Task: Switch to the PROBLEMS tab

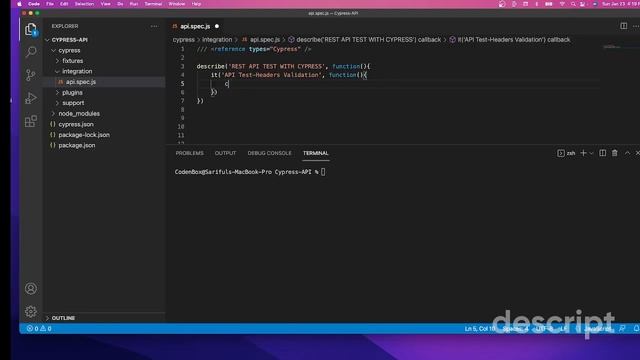Action: (x=189, y=153)
